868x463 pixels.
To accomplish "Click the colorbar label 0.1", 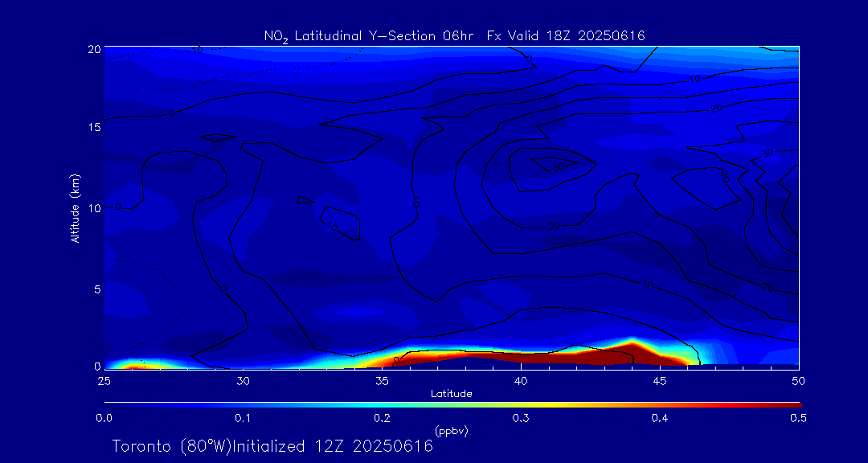I will pyautogui.click(x=243, y=418).
